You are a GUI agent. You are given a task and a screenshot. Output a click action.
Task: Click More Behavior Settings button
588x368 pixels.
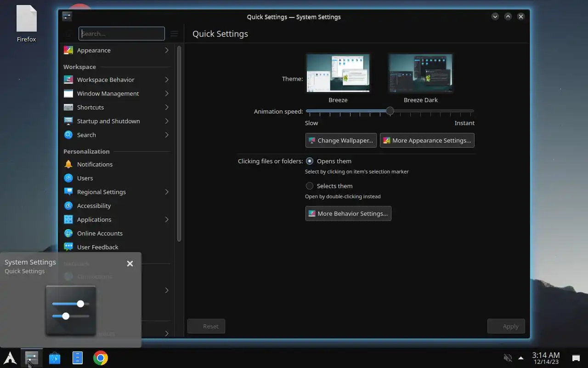[348, 213]
